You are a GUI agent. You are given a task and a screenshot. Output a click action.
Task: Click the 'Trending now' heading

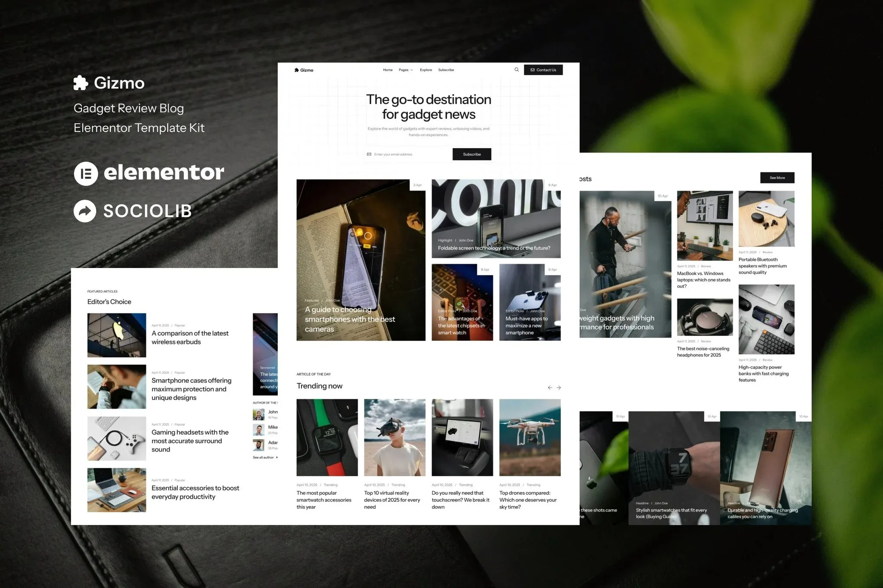(319, 386)
